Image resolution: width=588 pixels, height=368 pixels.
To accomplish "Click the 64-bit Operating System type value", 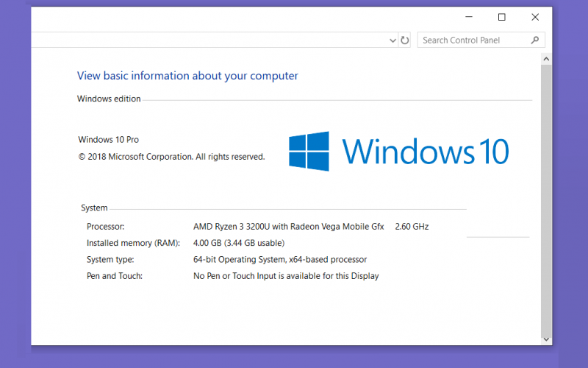I will tap(280, 260).
